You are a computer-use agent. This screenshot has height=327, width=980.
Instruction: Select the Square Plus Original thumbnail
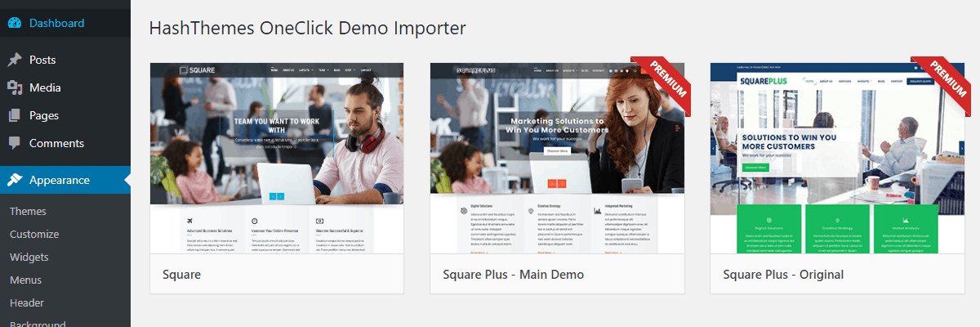(837, 158)
